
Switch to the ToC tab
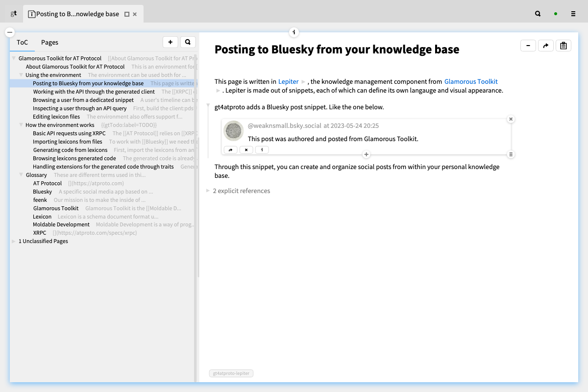pos(22,43)
